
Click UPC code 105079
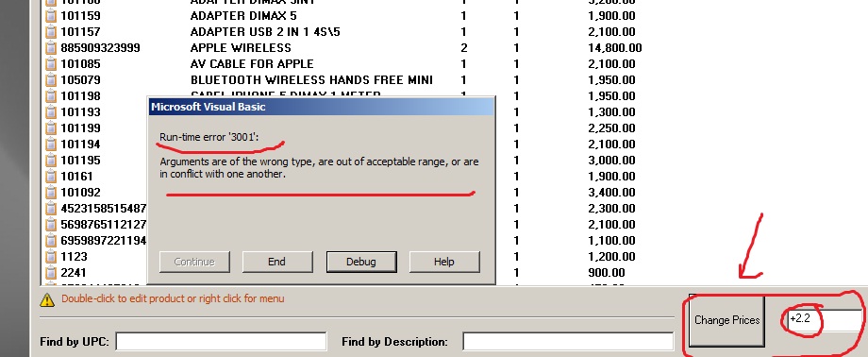pos(80,80)
